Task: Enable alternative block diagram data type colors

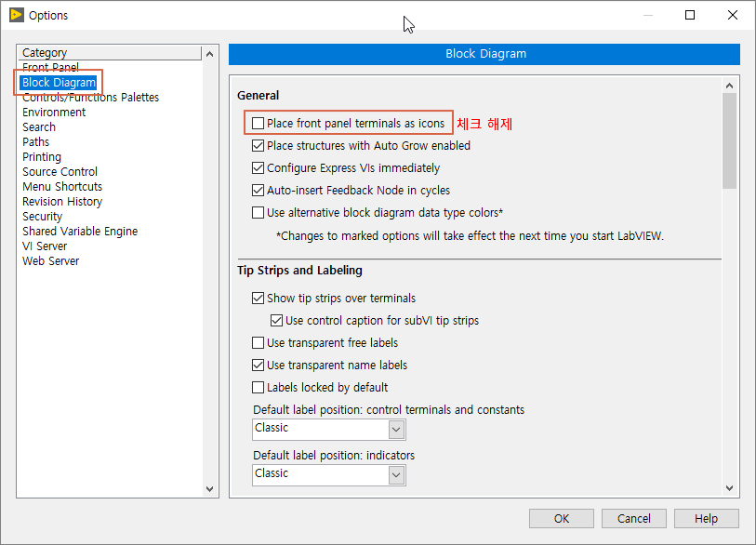Action: point(258,213)
